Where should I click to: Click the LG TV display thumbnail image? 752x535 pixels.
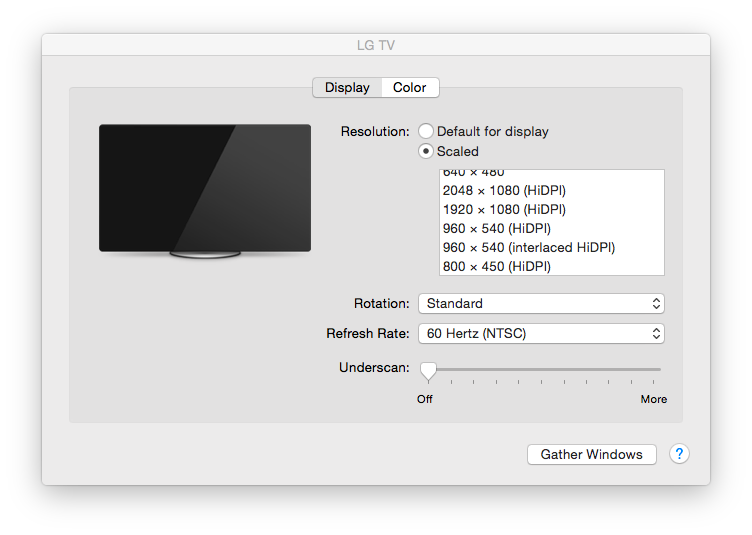tap(205, 191)
